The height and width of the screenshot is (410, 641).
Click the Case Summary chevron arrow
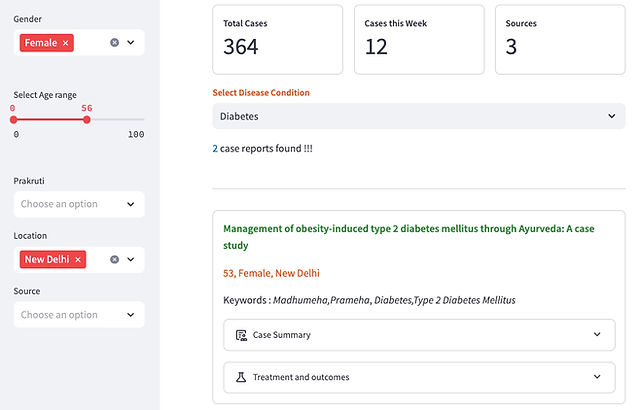click(597, 334)
